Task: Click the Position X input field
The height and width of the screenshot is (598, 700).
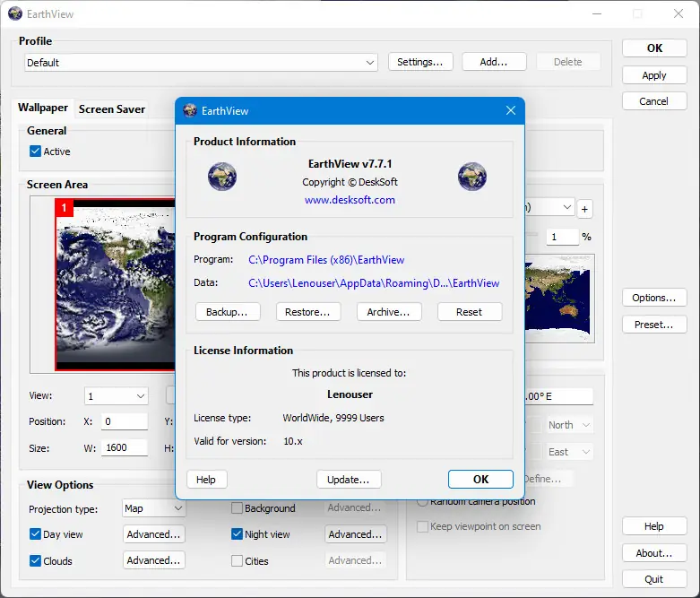Action: [x=125, y=421]
